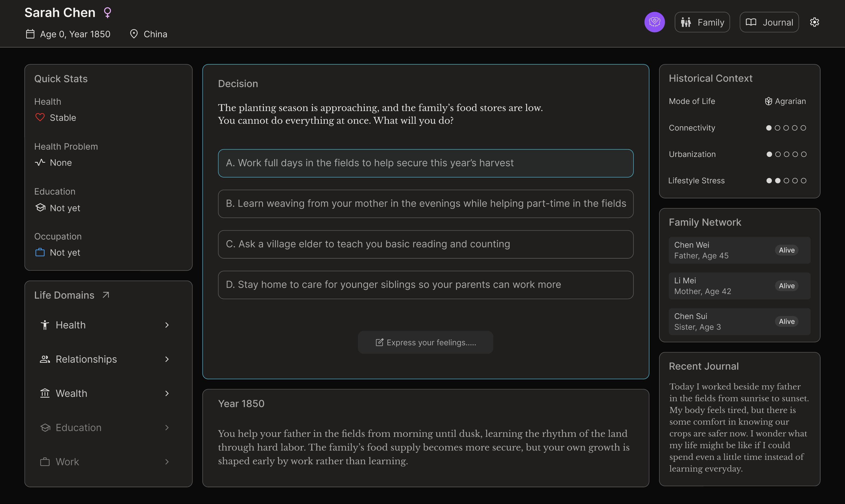Open Work life domain

pos(105,462)
